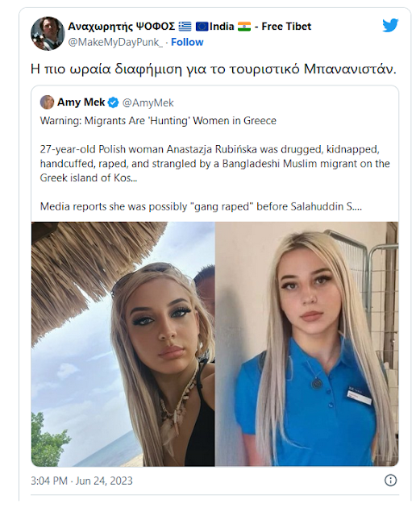Expand the truncated 'Media reports' quoted line
Screen dimensions: 420x516
pyautogui.click(x=201, y=206)
